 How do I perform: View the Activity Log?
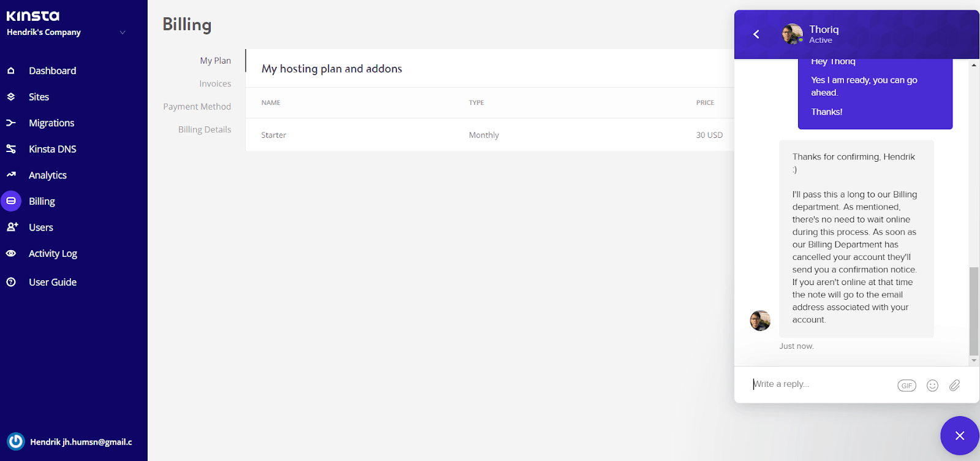pyautogui.click(x=53, y=254)
